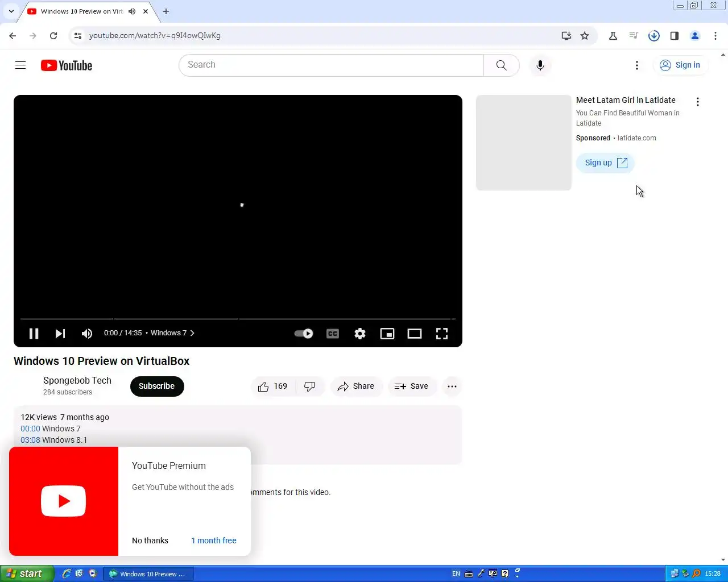Start voice search with the microphone
This screenshot has height=582, width=728.
[540, 65]
